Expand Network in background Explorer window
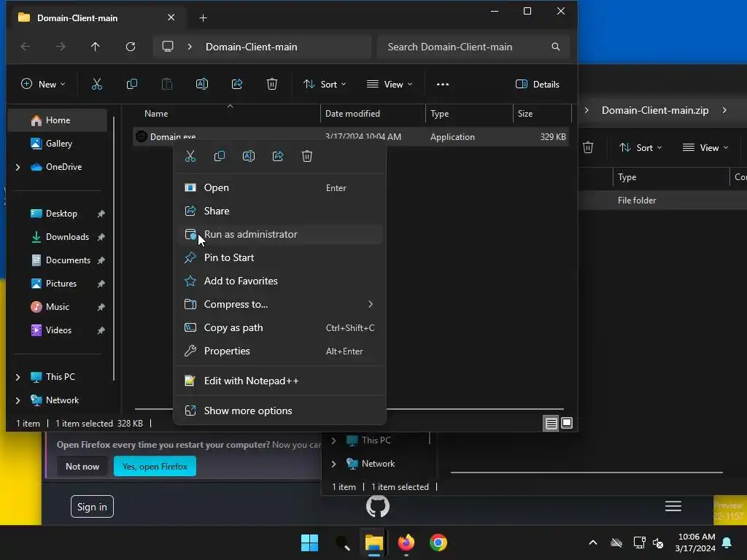This screenshot has width=747, height=560. 333,464
